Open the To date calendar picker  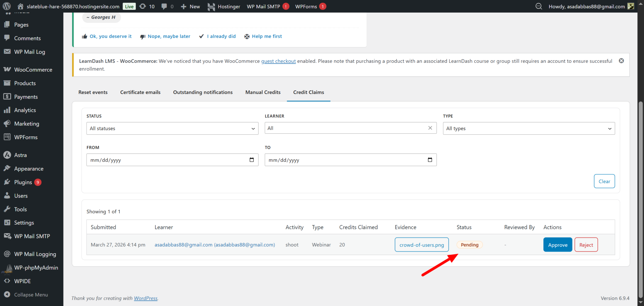point(430,160)
